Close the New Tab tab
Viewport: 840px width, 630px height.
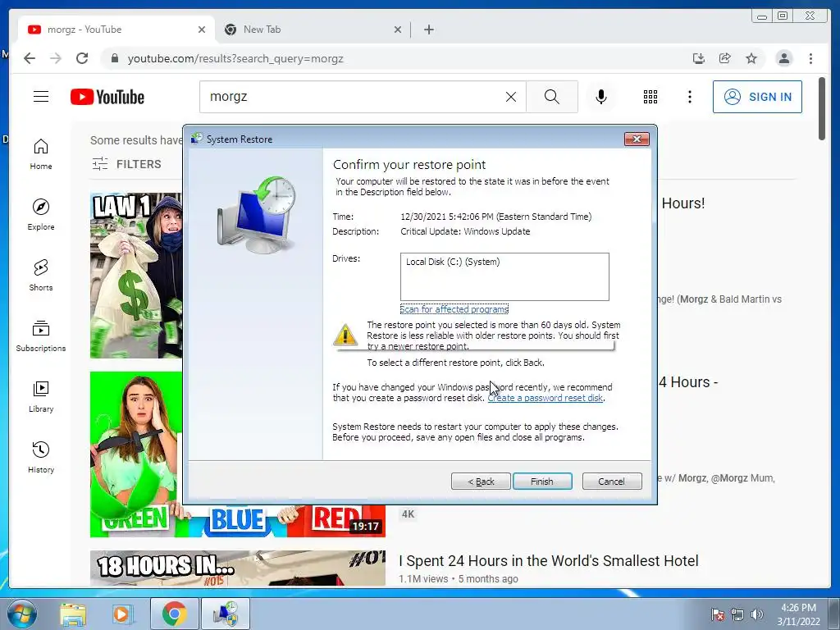point(398,30)
